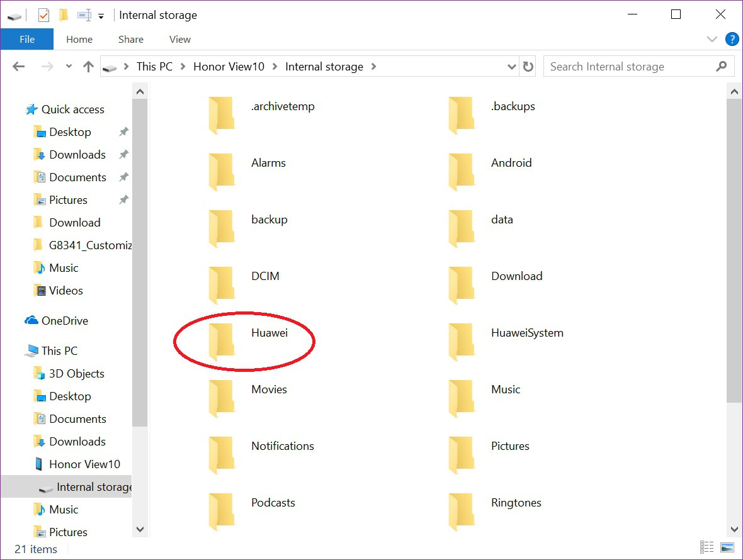This screenshot has width=743, height=560.
Task: Expand the ribbon with the chevron
Action: [x=712, y=39]
